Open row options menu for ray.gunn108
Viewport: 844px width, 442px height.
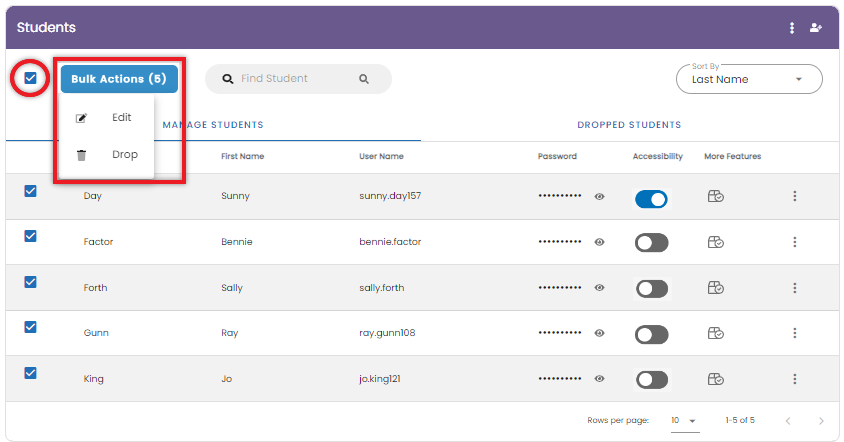point(794,333)
